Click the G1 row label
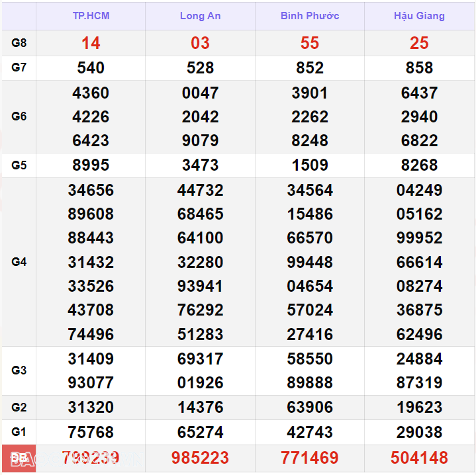Viewport: 476px width, 475px height. (x=19, y=432)
